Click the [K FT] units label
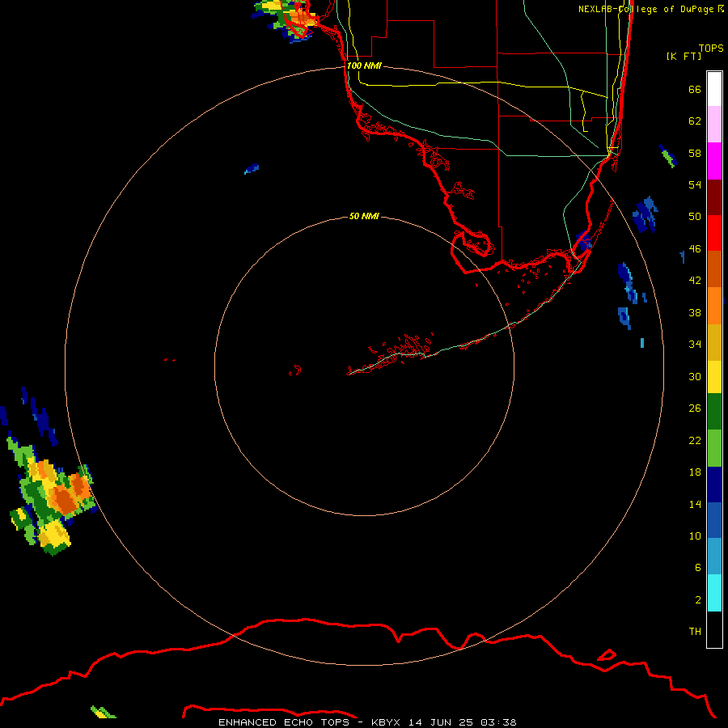 684,56
